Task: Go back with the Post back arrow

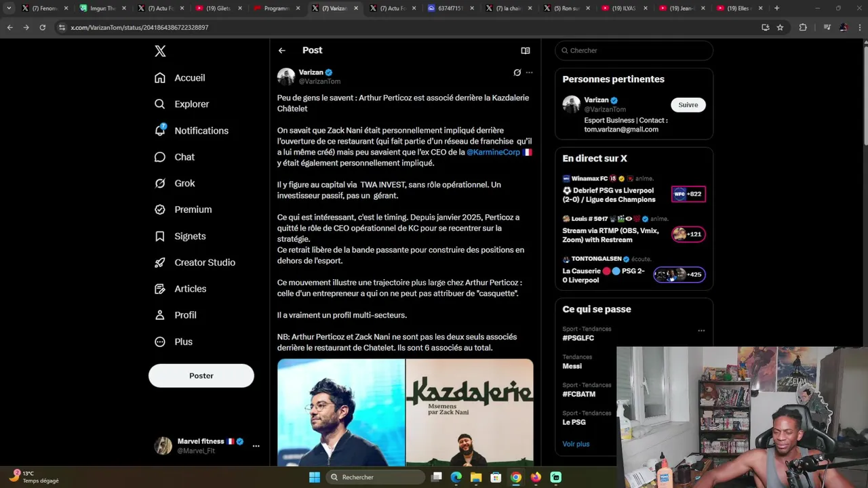Action: [282, 50]
